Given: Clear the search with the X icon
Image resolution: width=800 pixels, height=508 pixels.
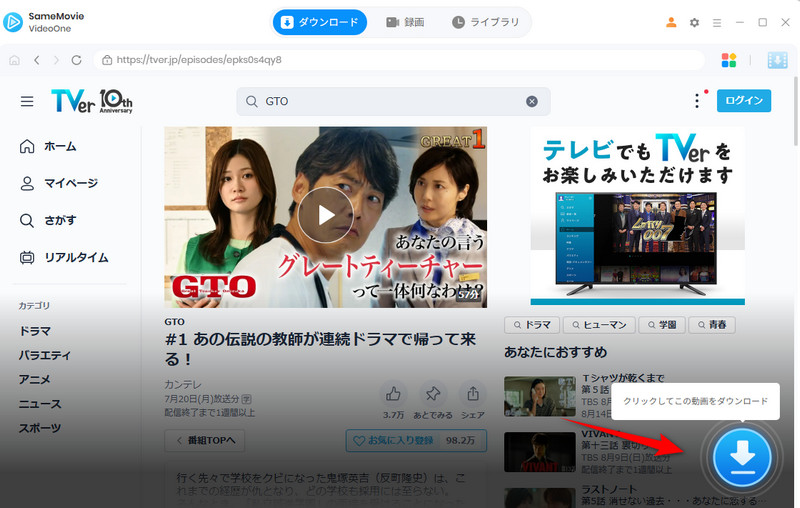Looking at the screenshot, I should click(x=532, y=101).
